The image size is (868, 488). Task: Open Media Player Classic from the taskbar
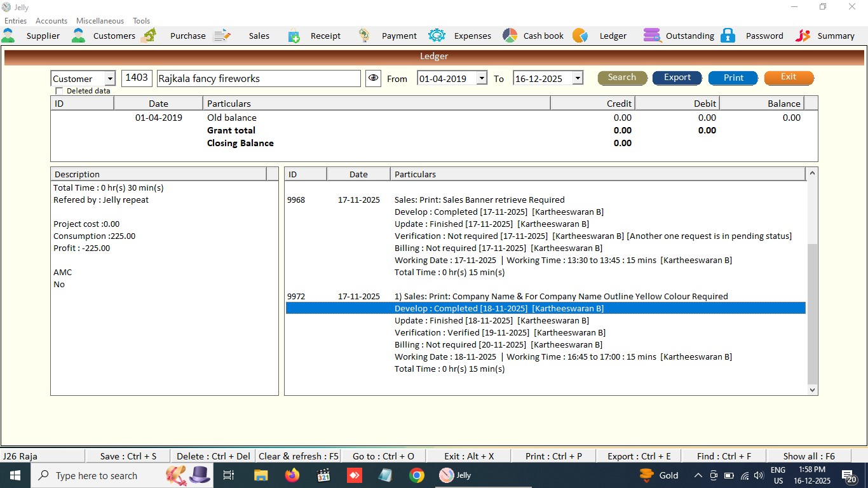[x=323, y=475]
